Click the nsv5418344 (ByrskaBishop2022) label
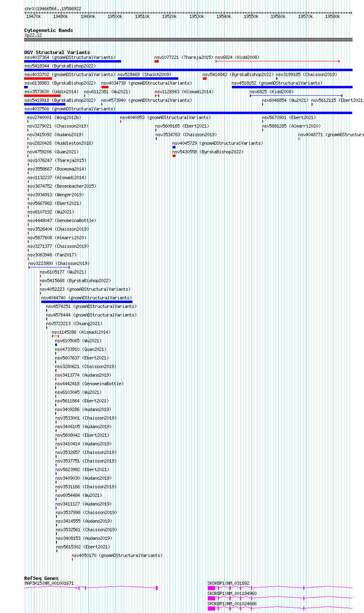 60,66
